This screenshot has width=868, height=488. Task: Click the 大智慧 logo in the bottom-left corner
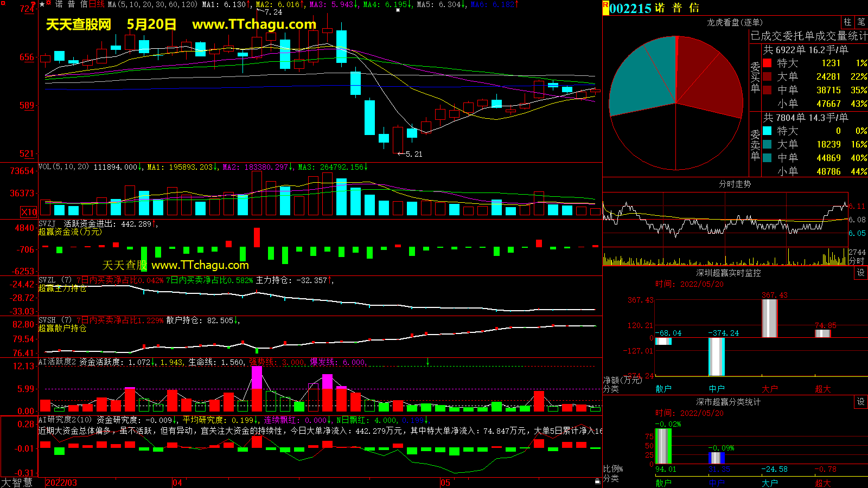pos(17,483)
